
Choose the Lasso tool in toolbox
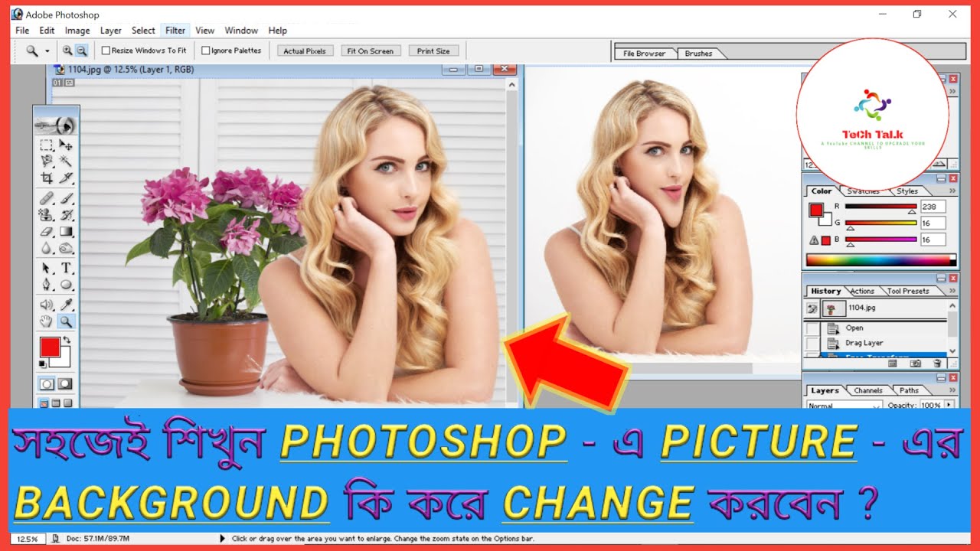[x=46, y=161]
